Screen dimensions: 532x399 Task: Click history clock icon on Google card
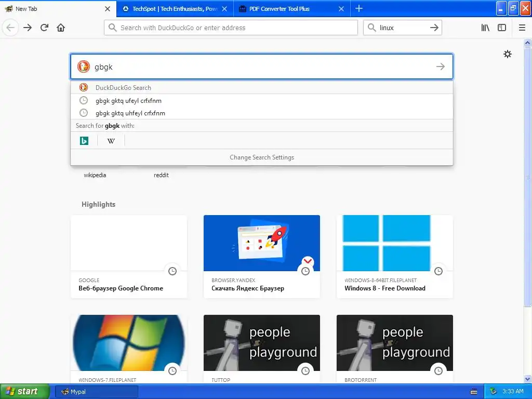172,271
